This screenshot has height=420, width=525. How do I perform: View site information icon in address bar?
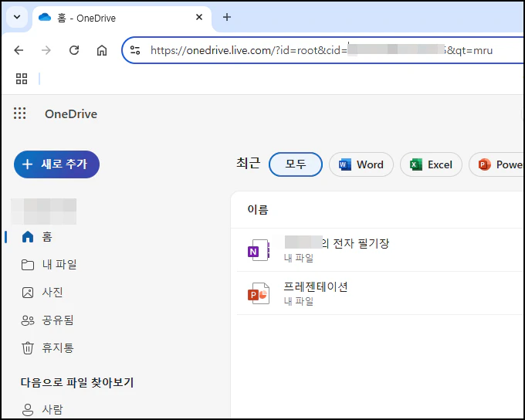135,51
